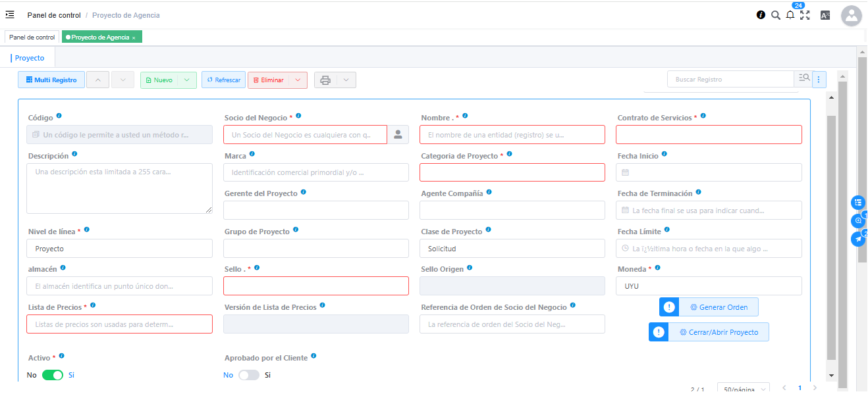This screenshot has width=868, height=398.
Task: Enable the Aprobado por el Cliente switch
Action: point(249,375)
